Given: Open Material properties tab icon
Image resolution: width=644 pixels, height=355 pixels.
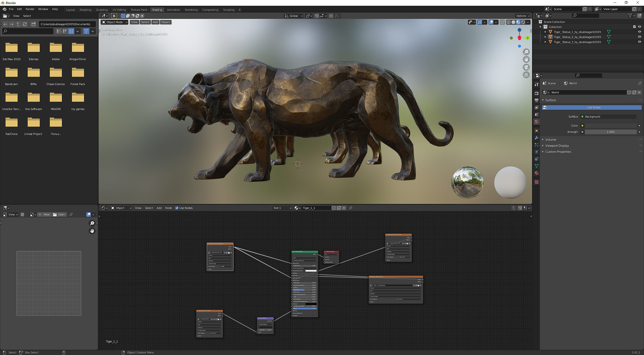Looking at the screenshot, I should click(537, 173).
